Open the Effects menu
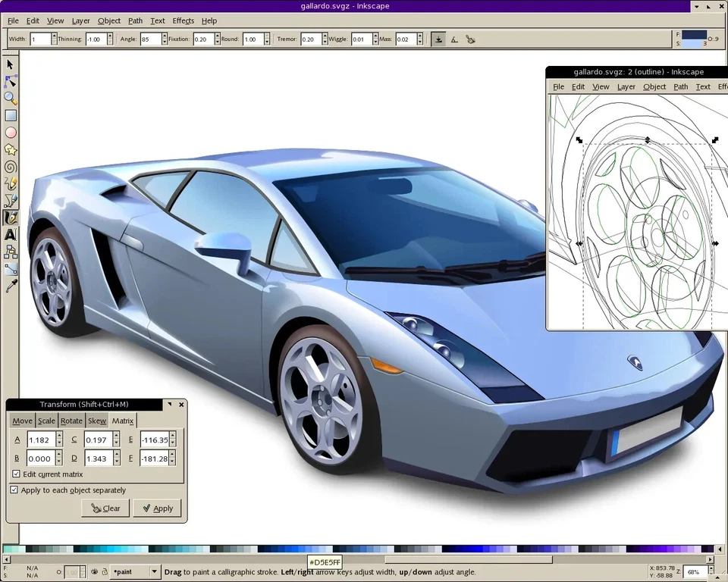The height and width of the screenshot is (582, 728). 183,20
